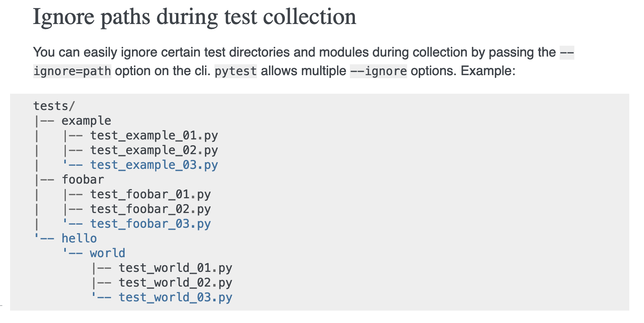Image resolution: width=644 pixels, height=323 pixels.
Task: Select test_world_02.py file name
Action: tap(175, 283)
